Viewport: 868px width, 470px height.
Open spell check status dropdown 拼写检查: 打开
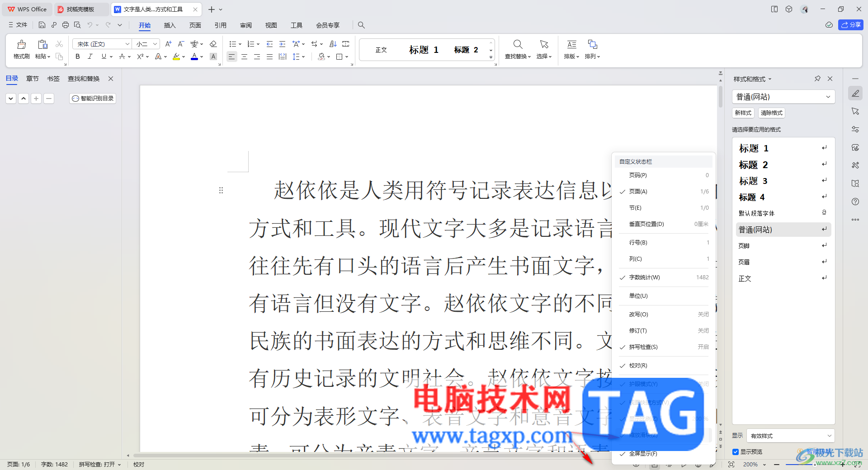click(100, 464)
